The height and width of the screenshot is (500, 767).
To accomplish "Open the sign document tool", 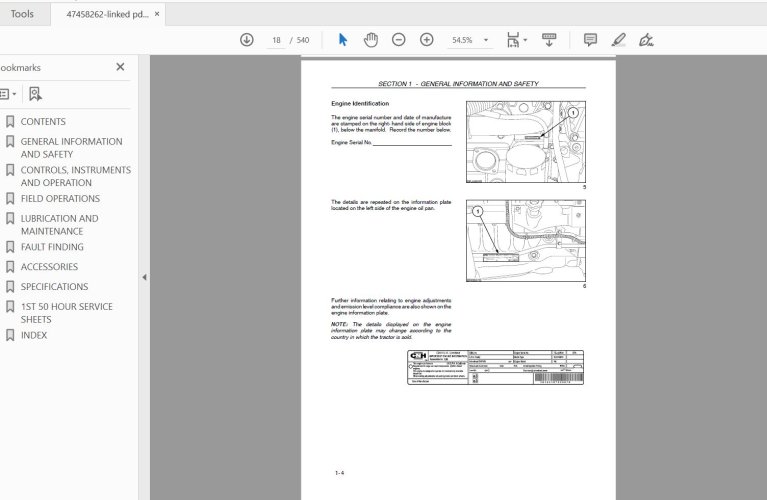I will (646, 40).
